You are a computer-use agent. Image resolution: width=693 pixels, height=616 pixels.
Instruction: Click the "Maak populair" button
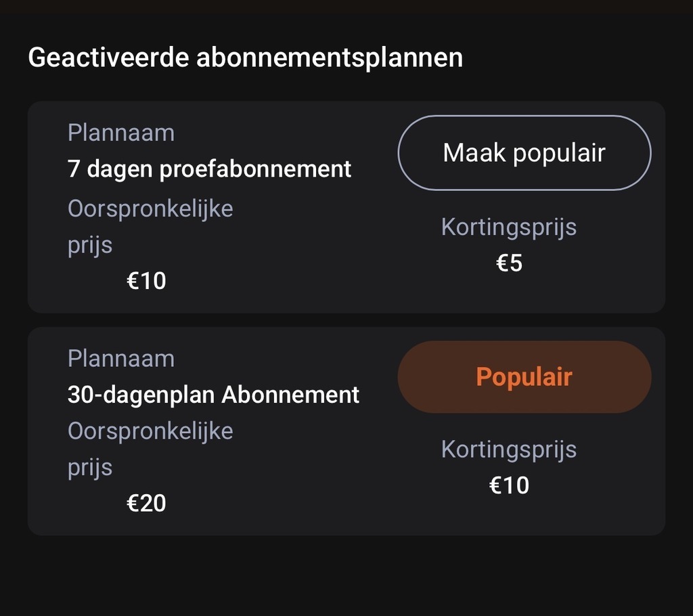tap(524, 153)
